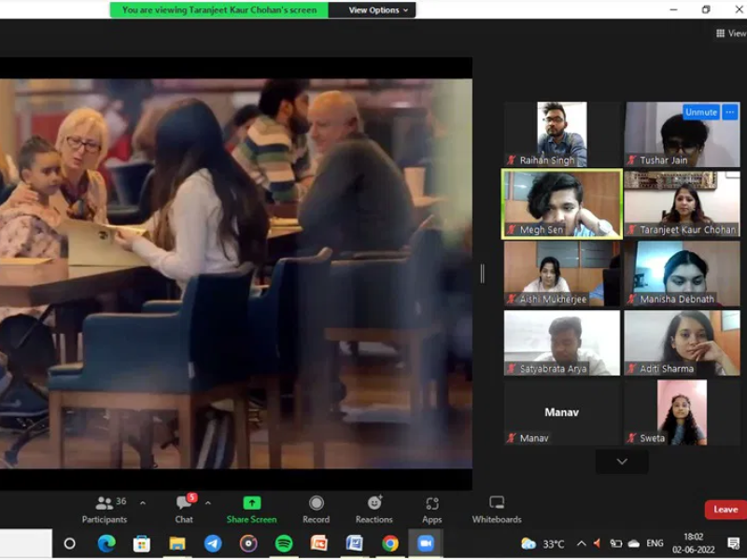This screenshot has height=560, width=747.
Task: Select Satyabrata Arya video tile
Action: (x=562, y=343)
